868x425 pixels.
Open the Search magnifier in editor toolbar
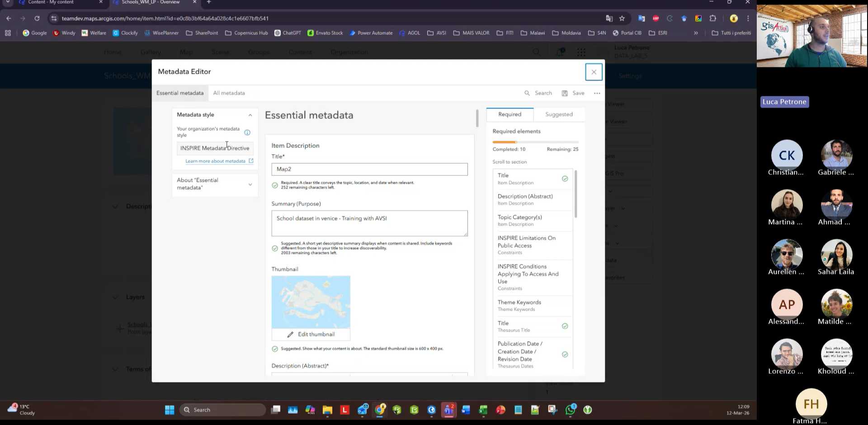pos(527,93)
